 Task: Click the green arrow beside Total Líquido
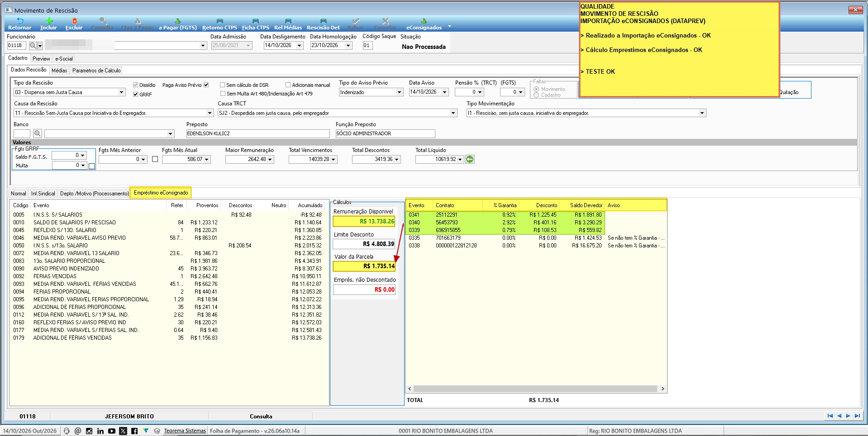point(470,159)
